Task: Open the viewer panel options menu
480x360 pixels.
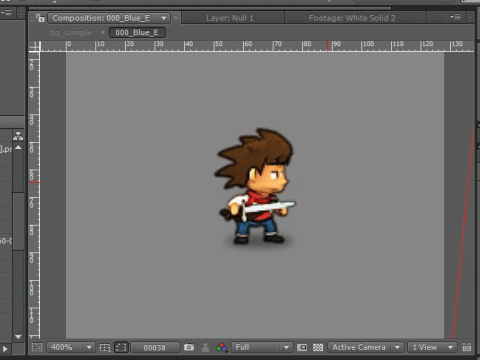Action: (455, 17)
